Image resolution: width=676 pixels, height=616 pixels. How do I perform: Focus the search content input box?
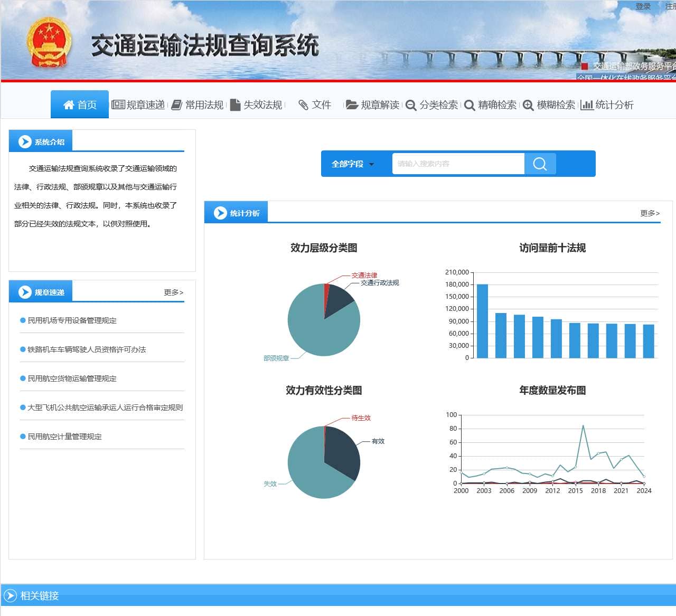pyautogui.click(x=458, y=164)
